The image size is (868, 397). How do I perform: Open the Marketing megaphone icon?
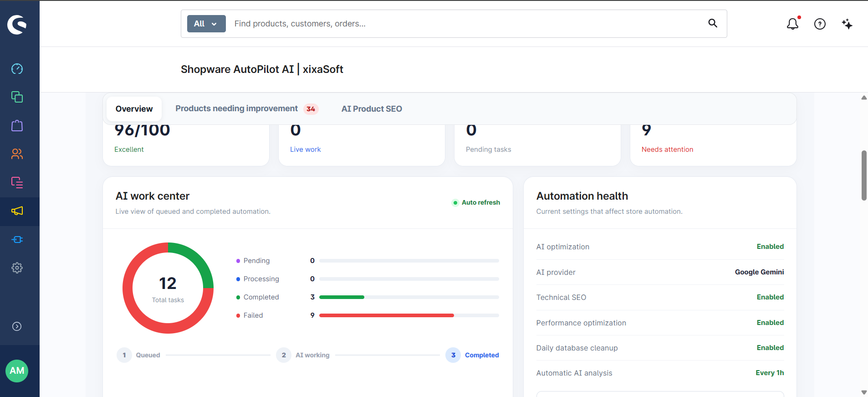click(17, 211)
